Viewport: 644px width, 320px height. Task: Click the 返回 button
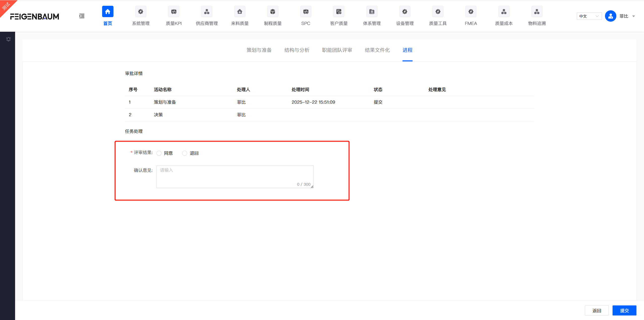tap(596, 310)
